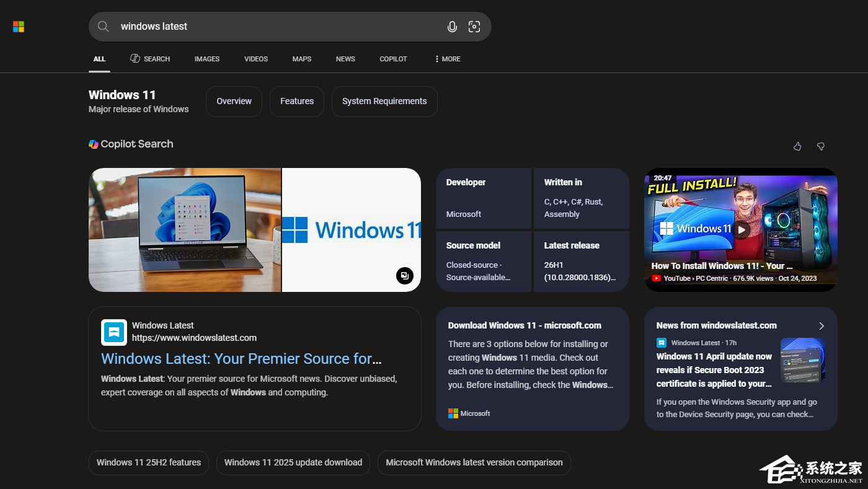Viewport: 868px width, 489px height.
Task: Click the News from windowslatest.com heading
Action: tap(717, 325)
